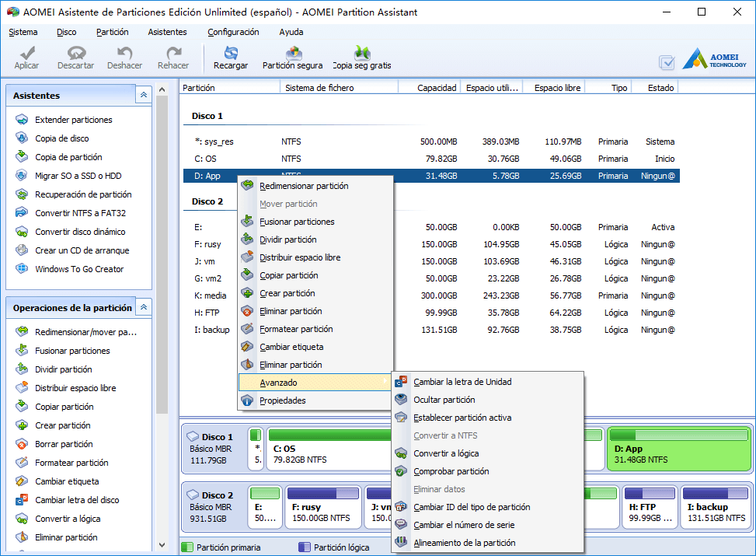Click the blue Partición lógica legend swatch
The height and width of the screenshot is (556, 756).
pos(305,547)
